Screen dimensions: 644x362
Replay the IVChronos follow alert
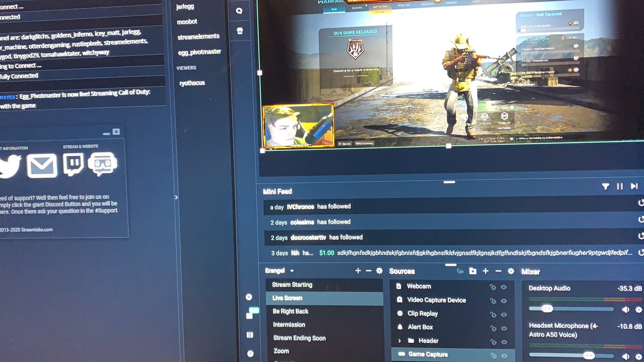[640, 203]
